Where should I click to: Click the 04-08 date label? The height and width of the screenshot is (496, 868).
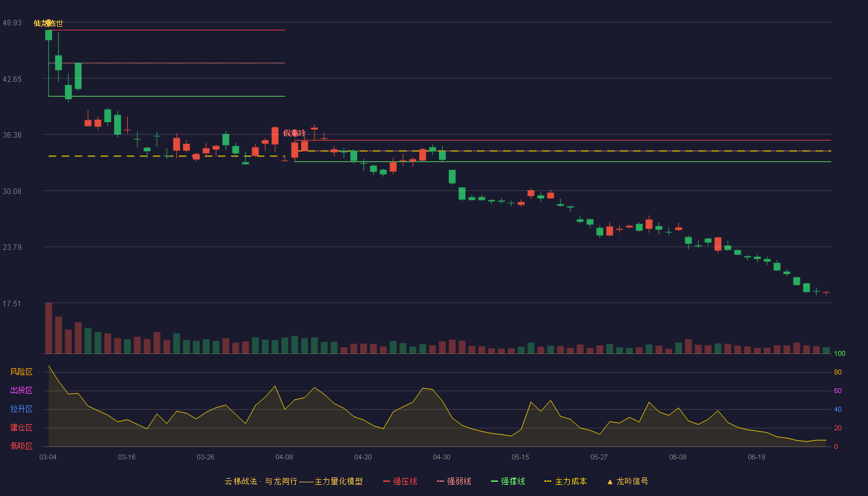point(284,457)
